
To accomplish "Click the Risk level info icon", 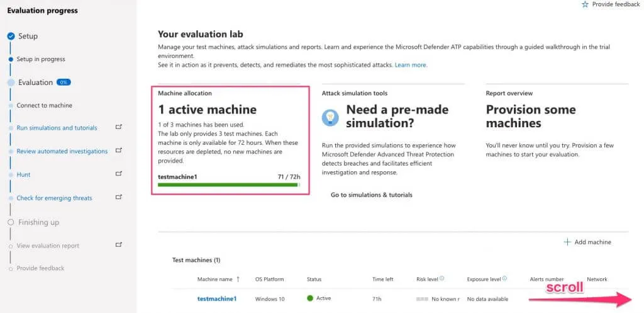I will pyautogui.click(x=442, y=278).
